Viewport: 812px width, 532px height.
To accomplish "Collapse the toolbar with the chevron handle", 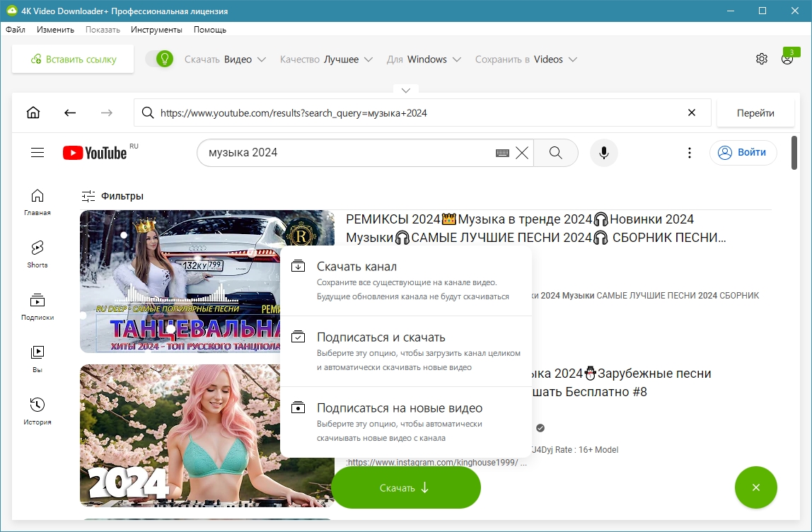I will coord(406,91).
